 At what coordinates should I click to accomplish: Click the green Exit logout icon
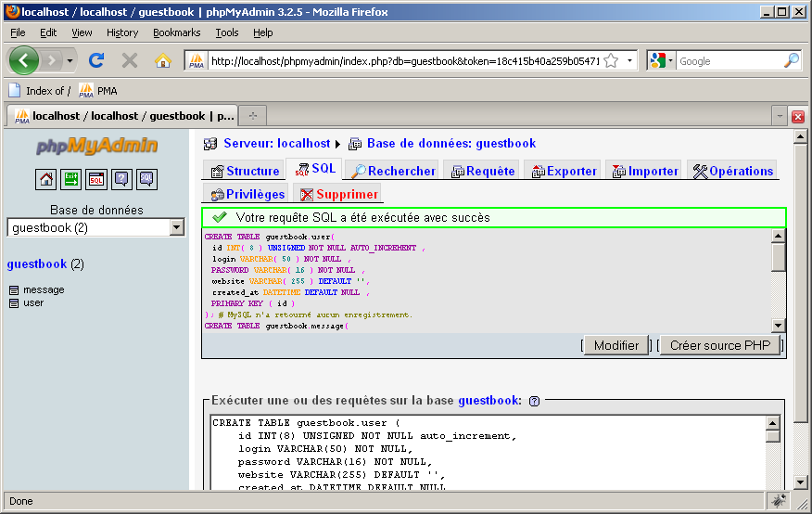click(71, 179)
